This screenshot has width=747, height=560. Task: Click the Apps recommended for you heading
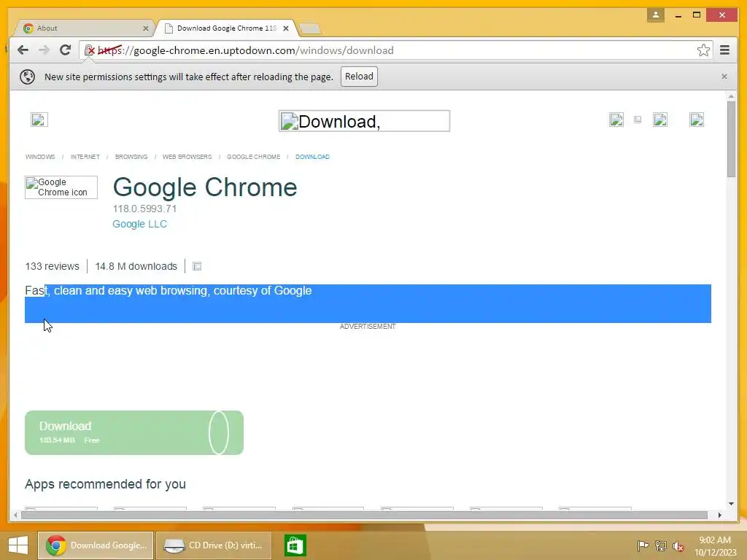[105, 484]
